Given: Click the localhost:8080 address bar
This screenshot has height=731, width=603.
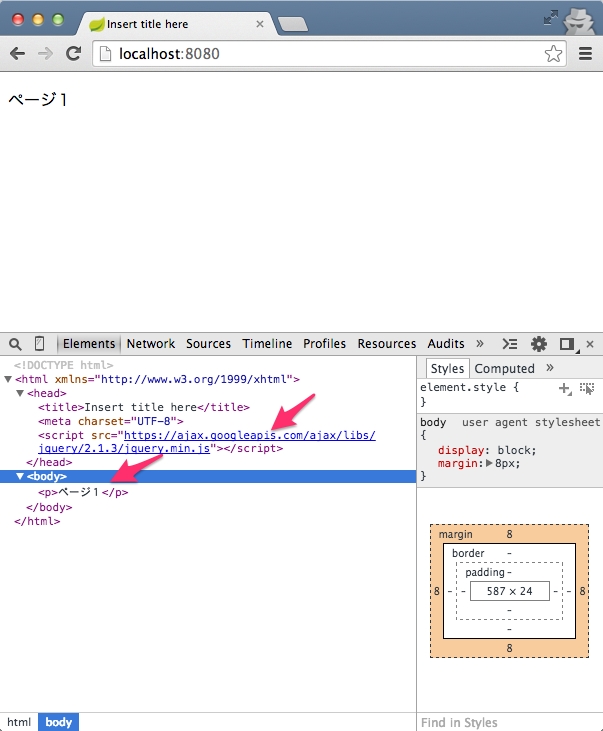Looking at the screenshot, I should tap(329, 54).
